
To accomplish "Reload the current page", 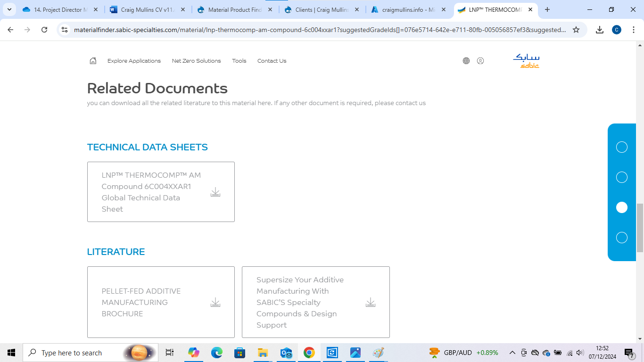I will pos(44,30).
